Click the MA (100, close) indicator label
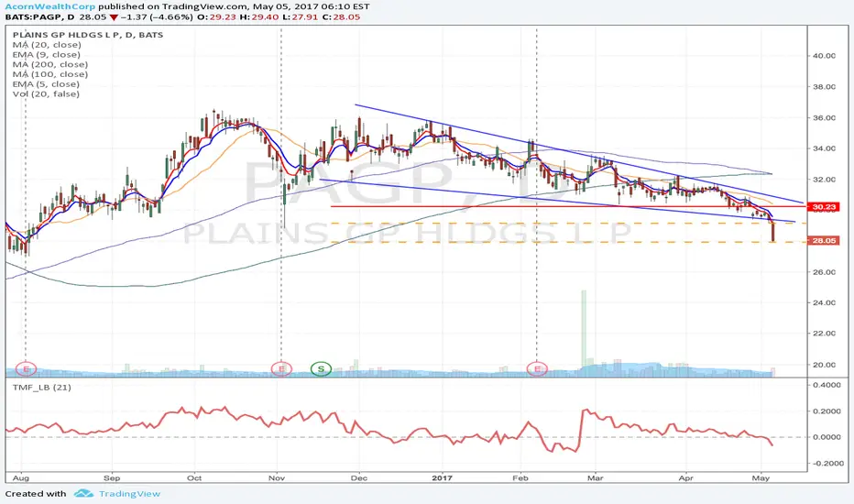This screenshot has height=504, width=854. (50, 74)
